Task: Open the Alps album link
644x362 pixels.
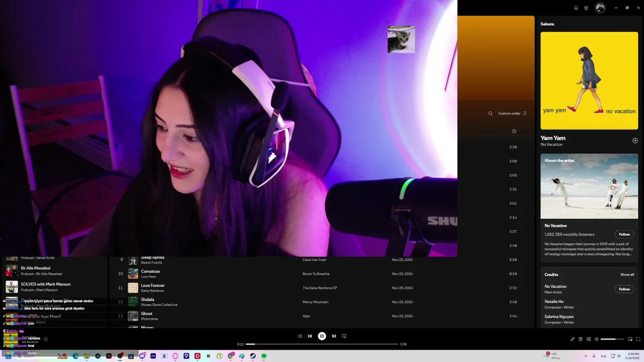Action: pos(306,316)
